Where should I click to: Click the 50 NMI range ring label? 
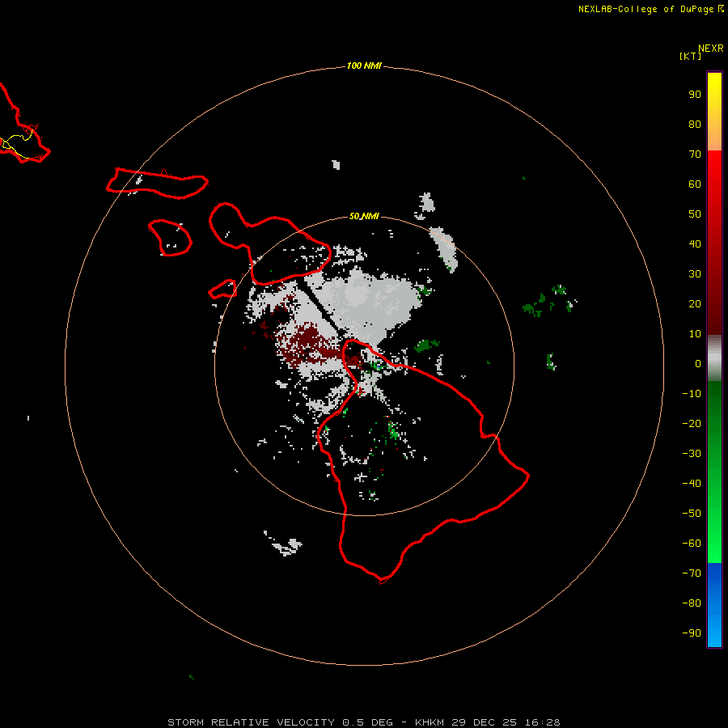pyautogui.click(x=364, y=216)
